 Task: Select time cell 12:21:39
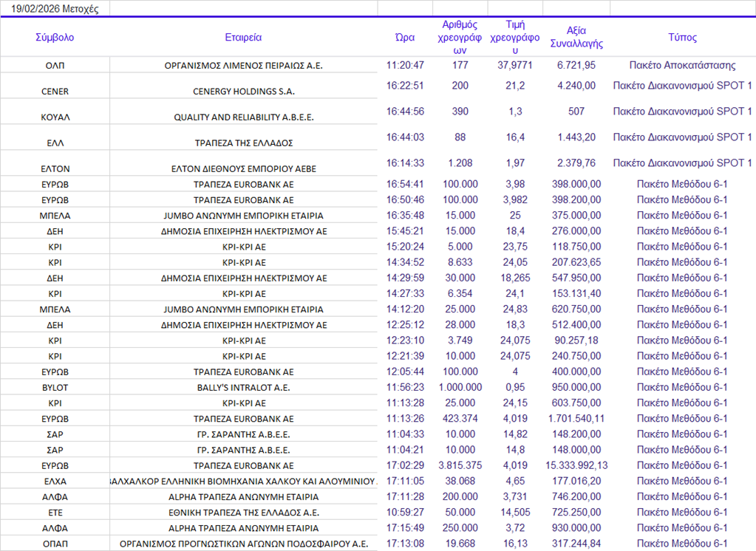[405, 356]
